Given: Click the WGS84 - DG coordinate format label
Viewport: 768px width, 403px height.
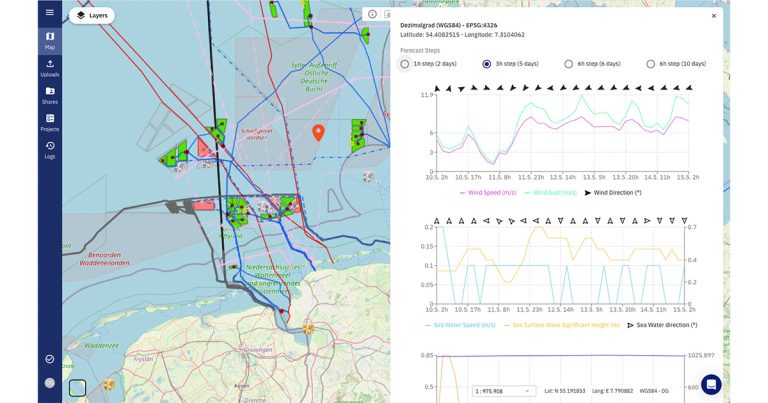Looking at the screenshot, I should tap(653, 391).
